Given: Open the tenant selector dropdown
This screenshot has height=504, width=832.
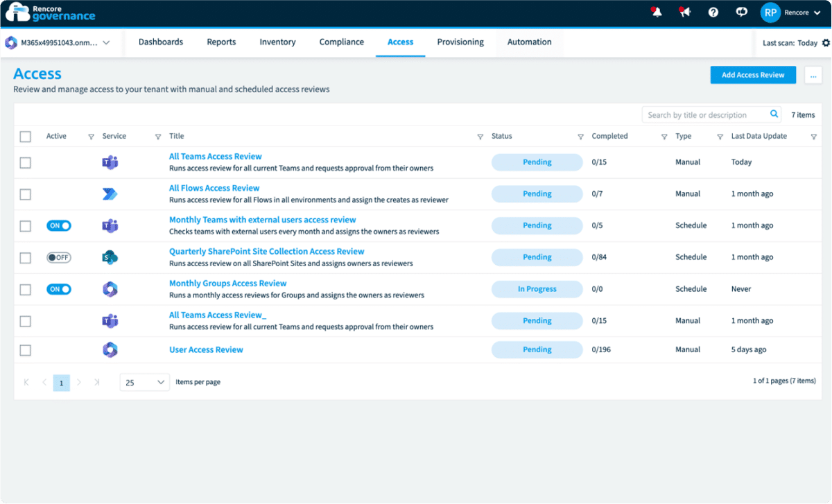Looking at the screenshot, I should tap(59, 42).
